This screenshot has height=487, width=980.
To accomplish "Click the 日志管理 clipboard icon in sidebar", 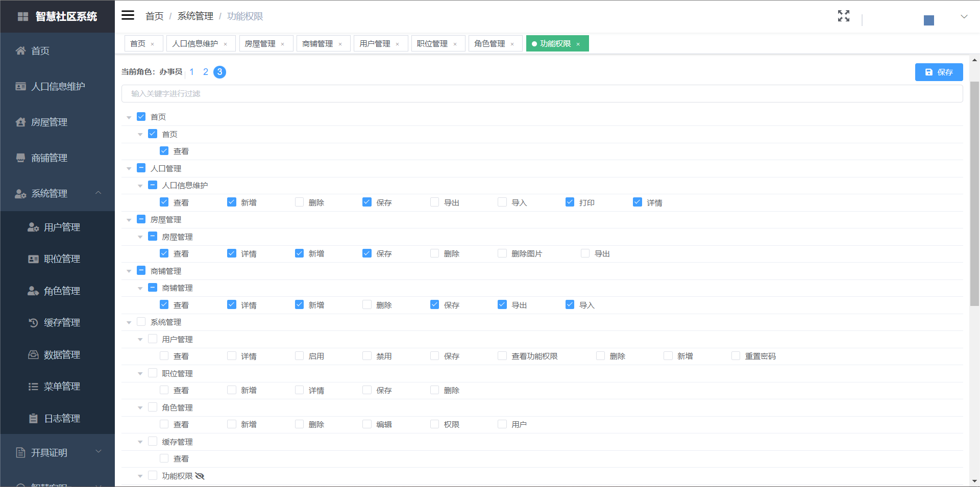I will point(33,418).
